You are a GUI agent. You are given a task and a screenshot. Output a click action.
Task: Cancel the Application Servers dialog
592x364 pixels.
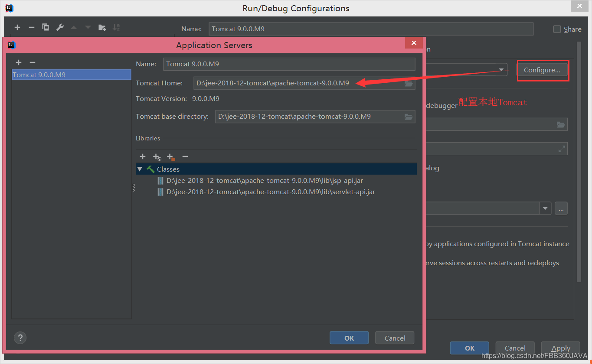pyautogui.click(x=395, y=338)
